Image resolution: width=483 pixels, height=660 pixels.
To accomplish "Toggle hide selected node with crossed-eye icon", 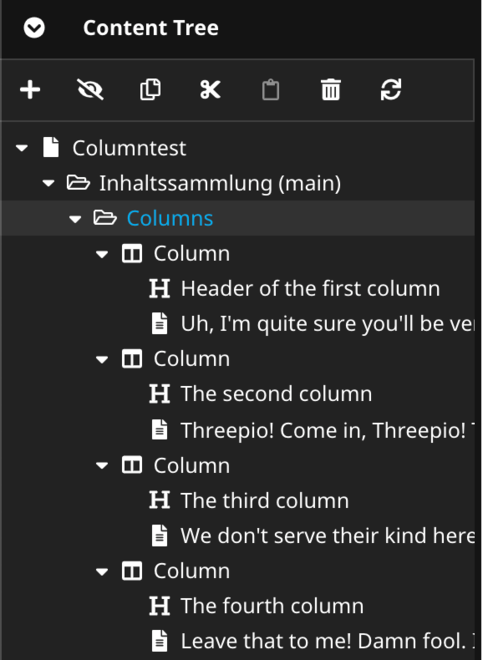I will tap(90, 90).
